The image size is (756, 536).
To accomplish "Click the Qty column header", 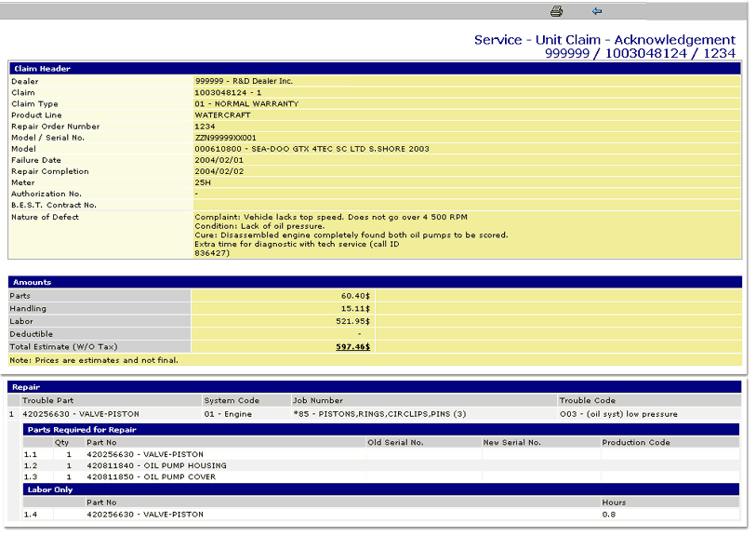I will [61, 442].
